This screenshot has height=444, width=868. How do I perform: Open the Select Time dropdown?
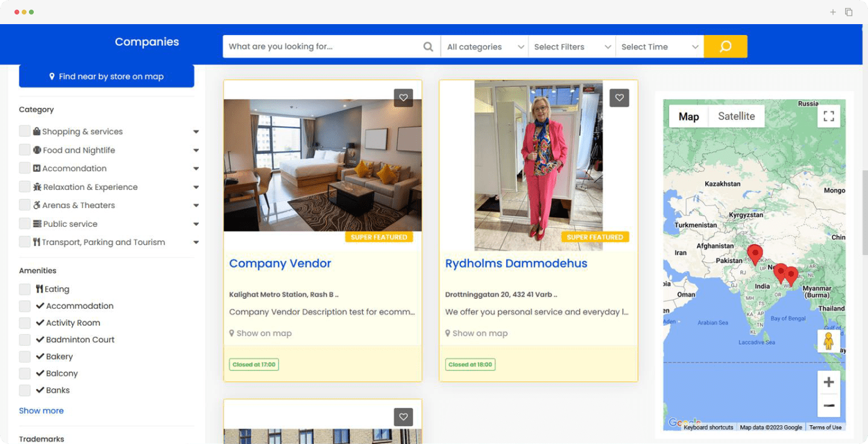tap(659, 46)
